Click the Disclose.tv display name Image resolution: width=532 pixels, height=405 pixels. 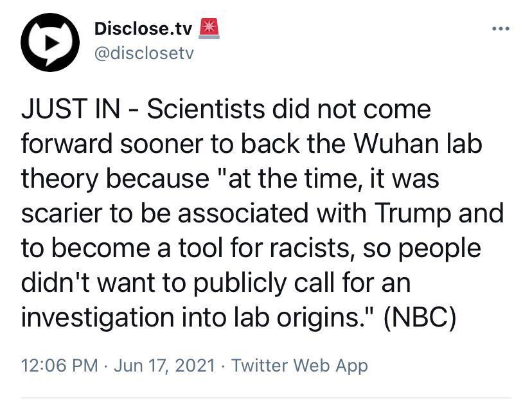[x=142, y=27]
